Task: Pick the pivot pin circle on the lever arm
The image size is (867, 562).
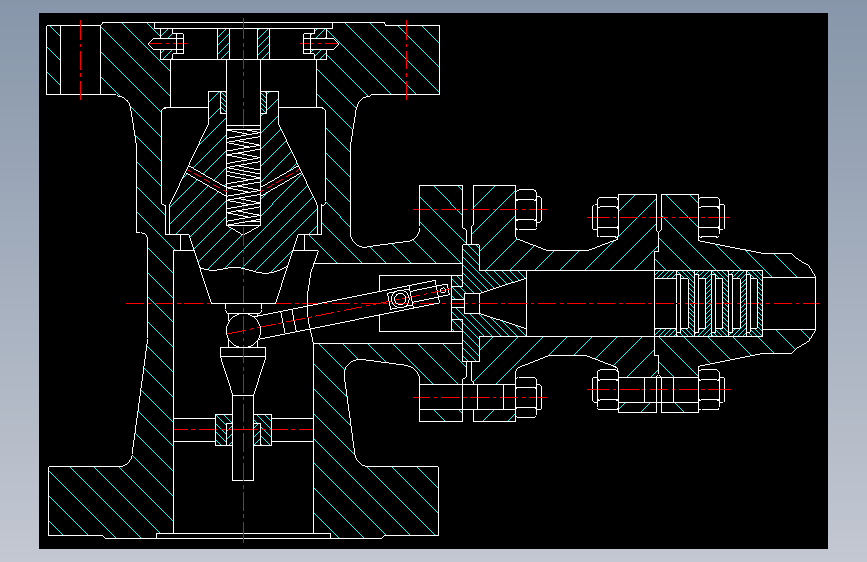Action: [400, 299]
